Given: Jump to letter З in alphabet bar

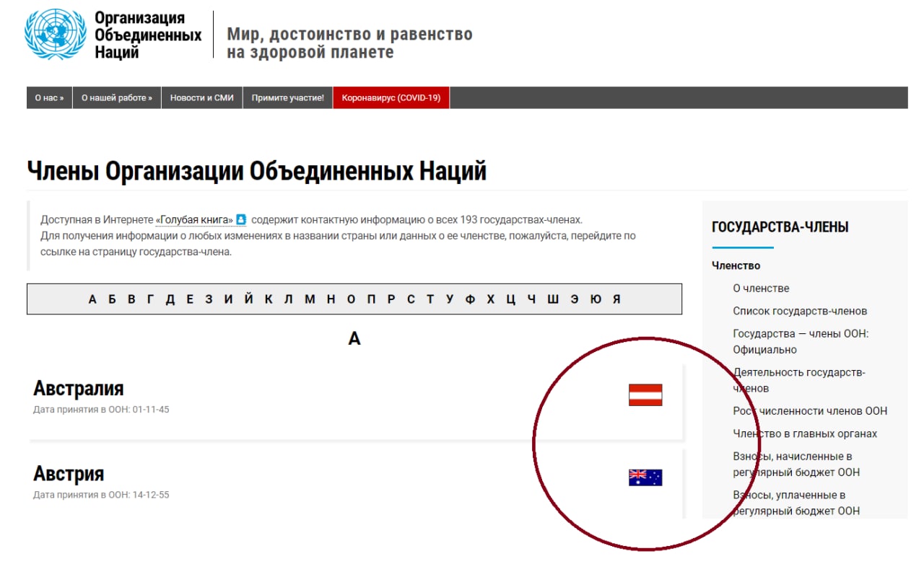Looking at the screenshot, I should 209,299.
